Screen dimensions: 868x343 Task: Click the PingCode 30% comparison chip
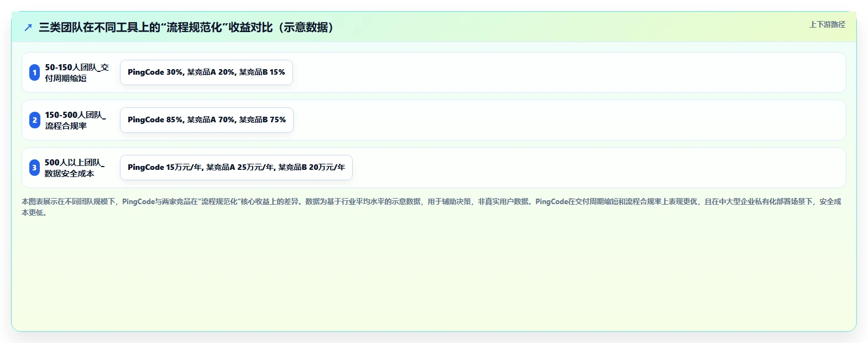point(206,72)
